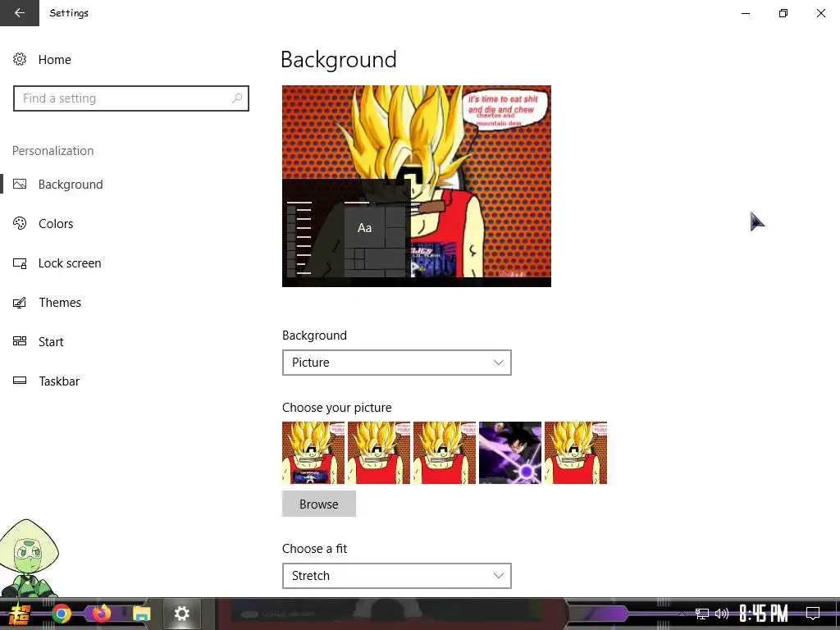
Task: Select the Colors palette icon
Action: [x=20, y=223]
